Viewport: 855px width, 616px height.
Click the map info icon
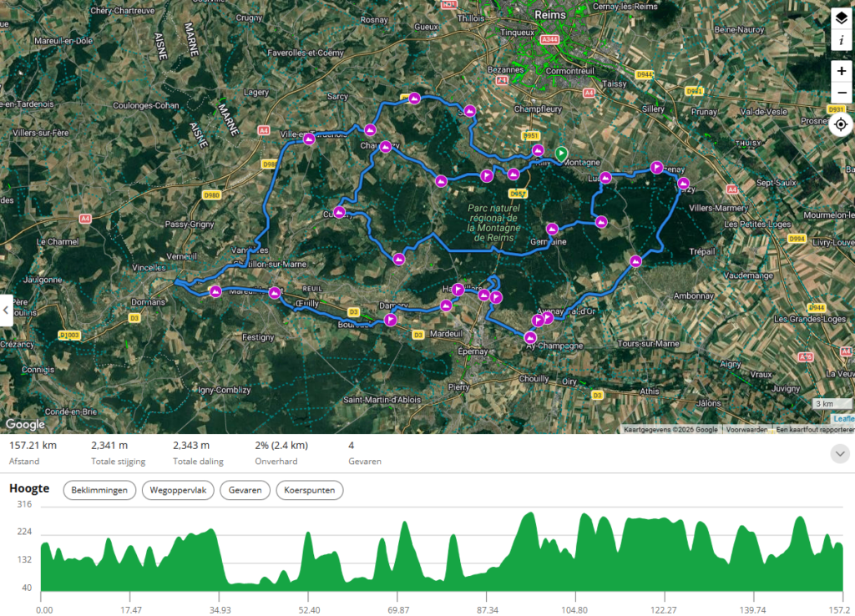coord(842,41)
